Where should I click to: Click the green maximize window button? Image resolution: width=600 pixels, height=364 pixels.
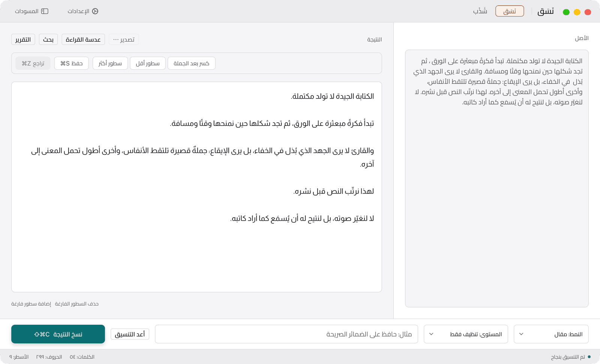click(566, 12)
